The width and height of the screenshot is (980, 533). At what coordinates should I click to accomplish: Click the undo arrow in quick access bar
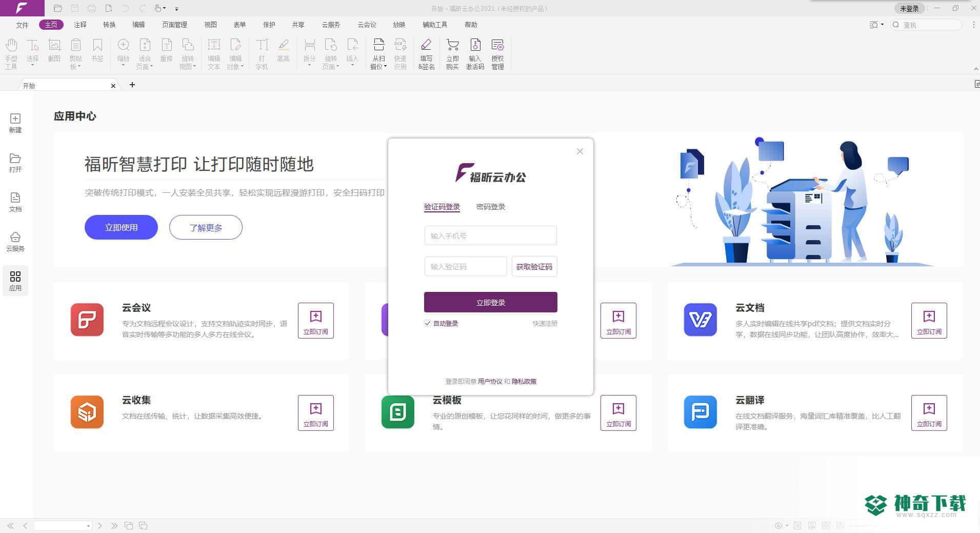(x=126, y=8)
